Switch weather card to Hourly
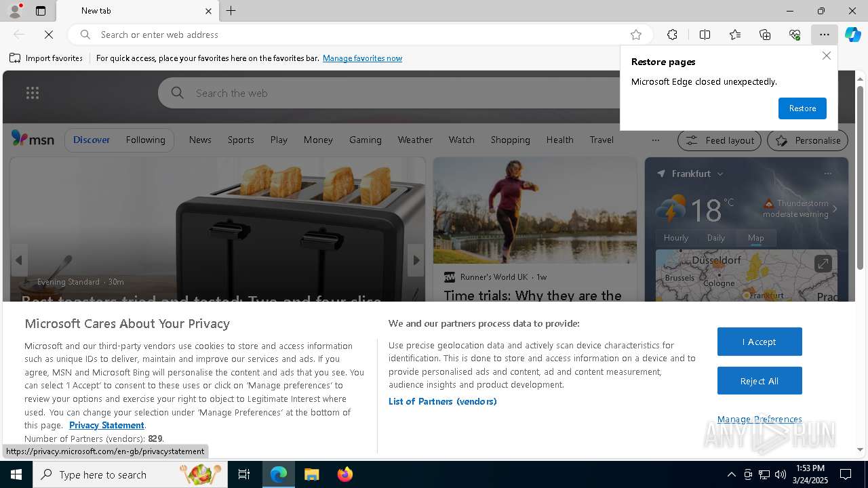Screen dimensions: 868x488 click(676, 238)
